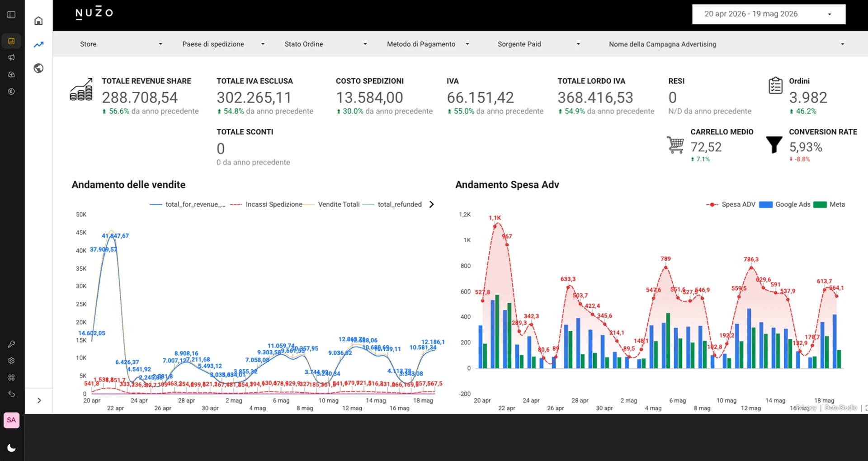Click the Google Ads legend swatch

click(x=765, y=205)
